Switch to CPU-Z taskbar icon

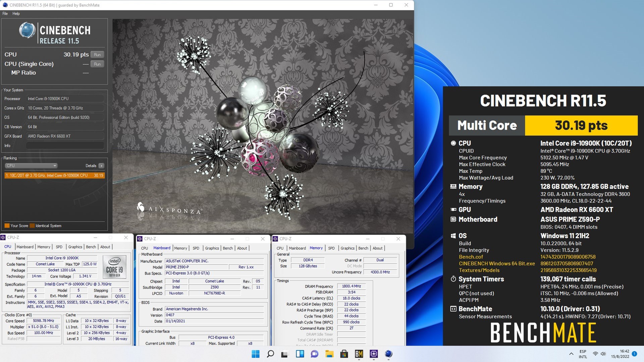(374, 354)
